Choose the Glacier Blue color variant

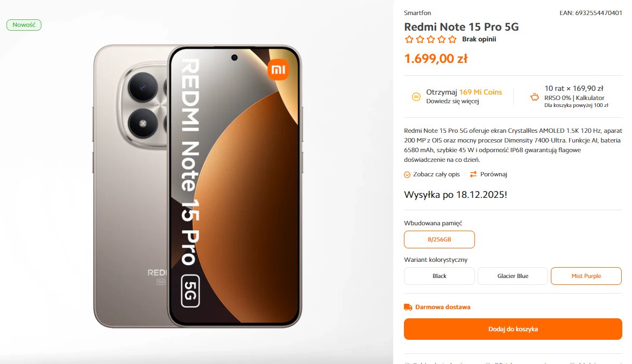(513, 276)
